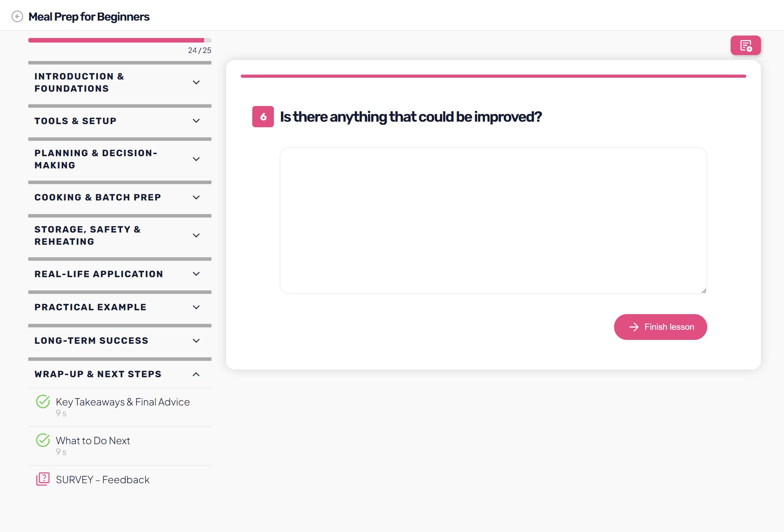Viewport: 784px width, 532px height.
Task: Collapse the Wrap-Up & Next Steps section
Action: (196, 374)
